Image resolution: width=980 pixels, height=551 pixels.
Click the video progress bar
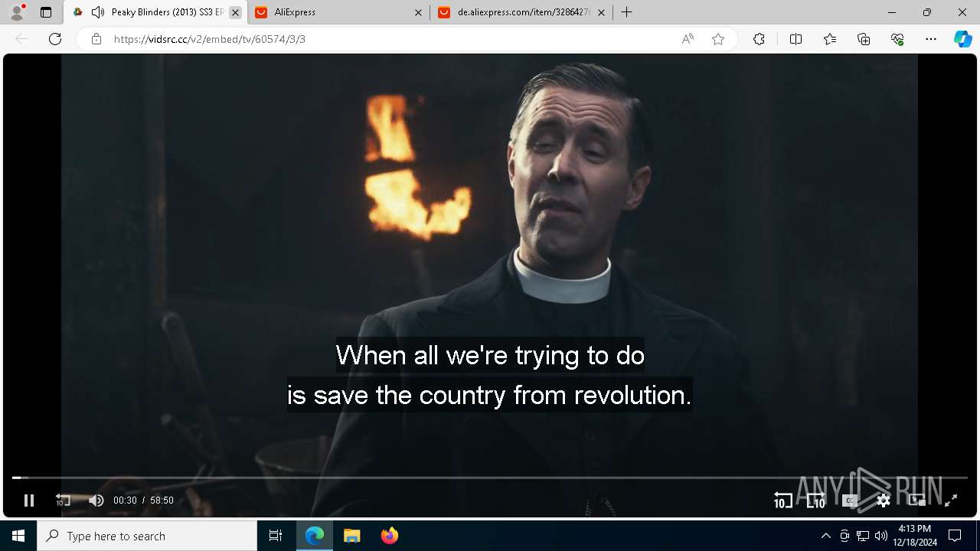[490, 478]
